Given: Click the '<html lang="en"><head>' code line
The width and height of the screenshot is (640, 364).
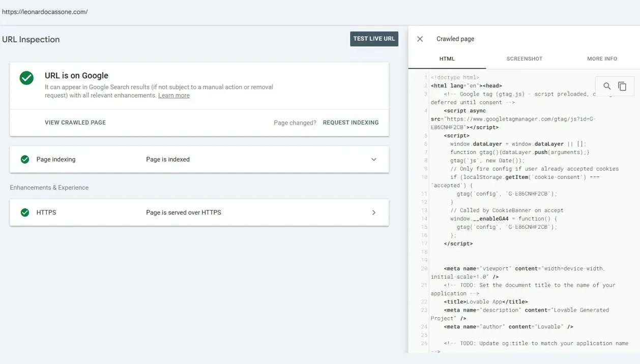Looking at the screenshot, I should tap(467, 86).
